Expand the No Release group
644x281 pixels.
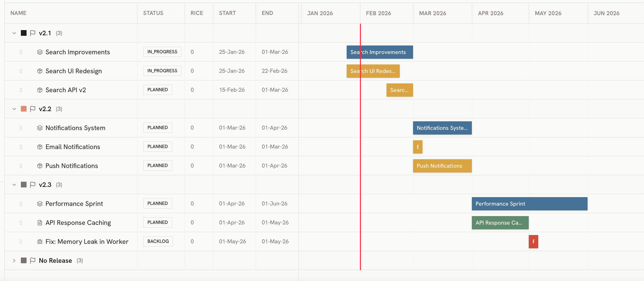14,260
